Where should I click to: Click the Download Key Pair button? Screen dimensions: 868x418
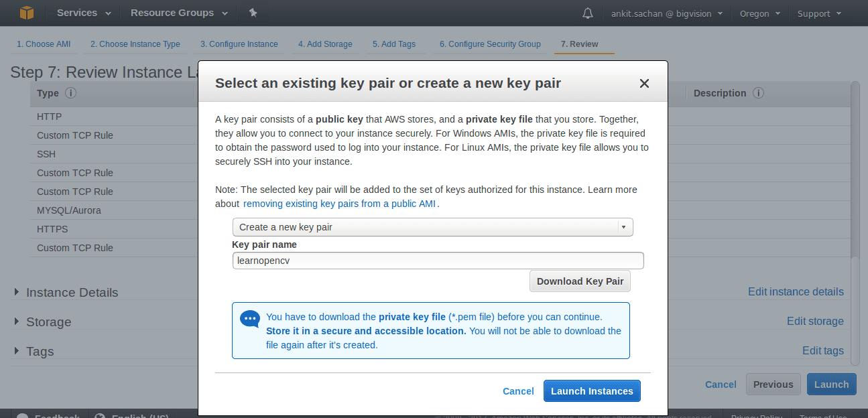(x=580, y=281)
